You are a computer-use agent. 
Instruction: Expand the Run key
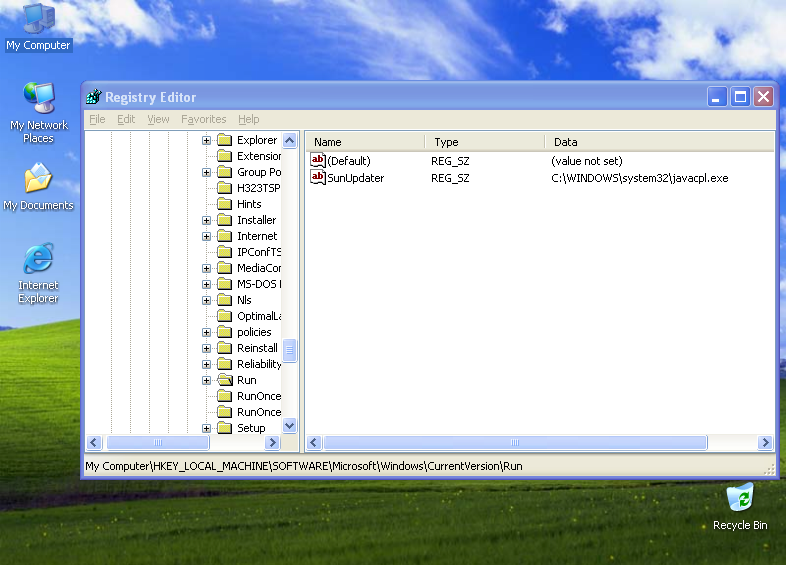206,381
